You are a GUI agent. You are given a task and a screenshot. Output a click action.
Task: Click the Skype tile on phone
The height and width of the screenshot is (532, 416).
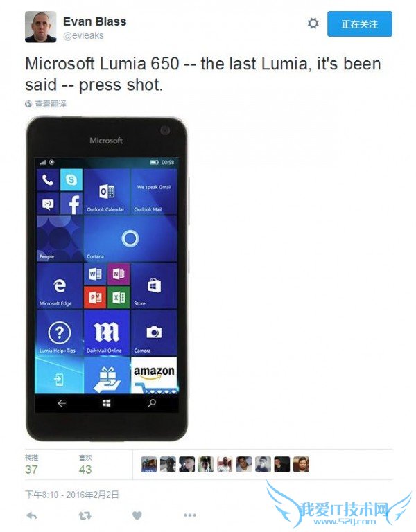tap(71, 180)
